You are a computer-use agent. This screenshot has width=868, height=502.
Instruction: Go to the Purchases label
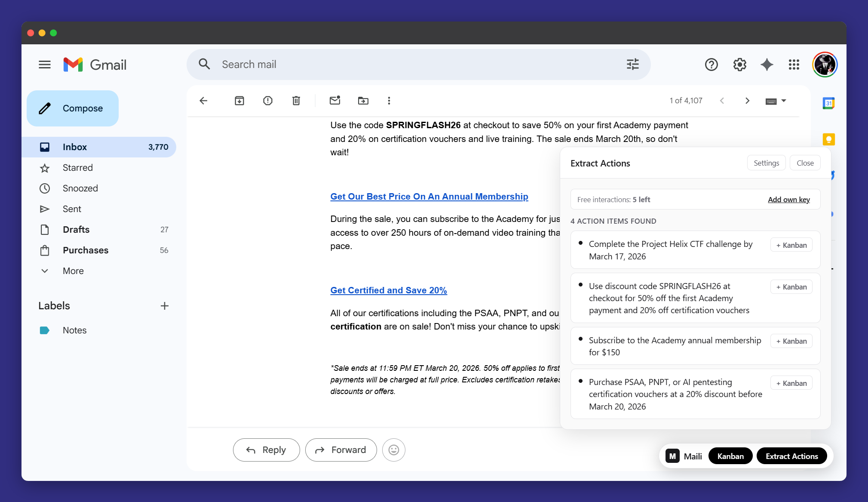click(86, 250)
